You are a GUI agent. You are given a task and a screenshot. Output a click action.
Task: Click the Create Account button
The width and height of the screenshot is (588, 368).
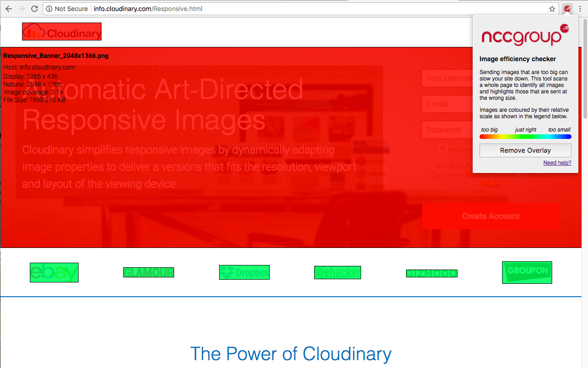coord(491,216)
